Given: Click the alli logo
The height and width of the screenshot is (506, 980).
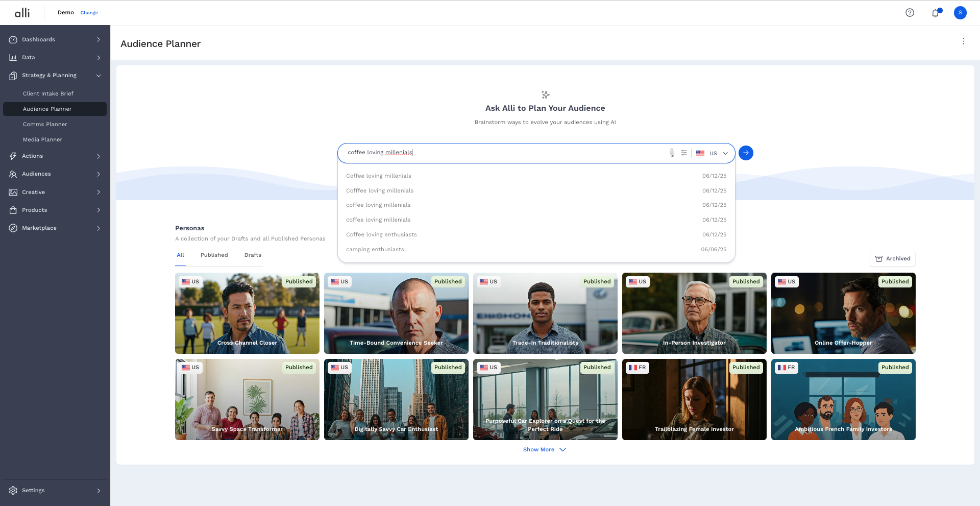Looking at the screenshot, I should pyautogui.click(x=22, y=13).
